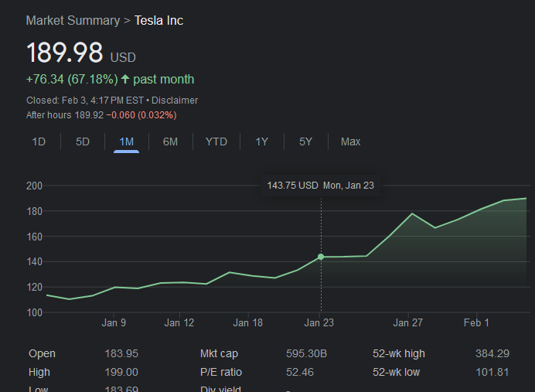This screenshot has height=392, width=535.
Task: Select the 5Y time range
Action: coord(305,141)
